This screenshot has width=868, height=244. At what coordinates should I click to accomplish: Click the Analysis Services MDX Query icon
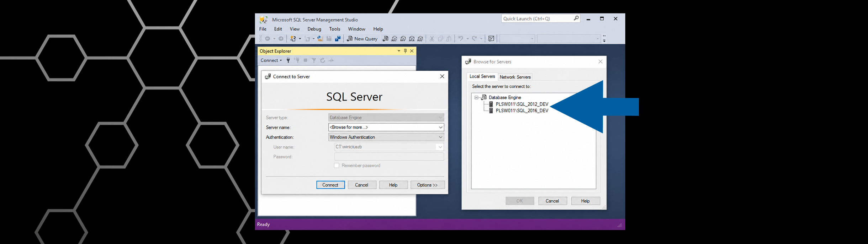click(x=394, y=39)
